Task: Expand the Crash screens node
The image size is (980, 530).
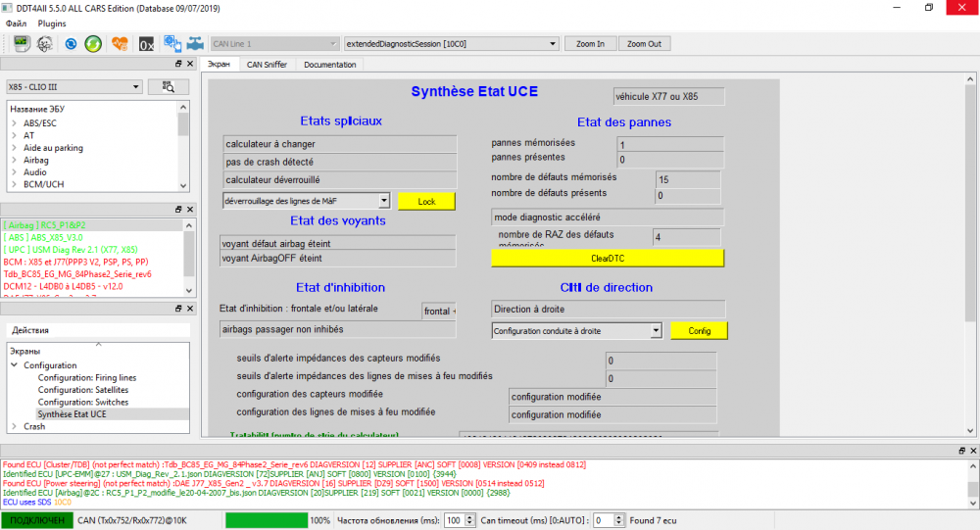Action: [15, 426]
